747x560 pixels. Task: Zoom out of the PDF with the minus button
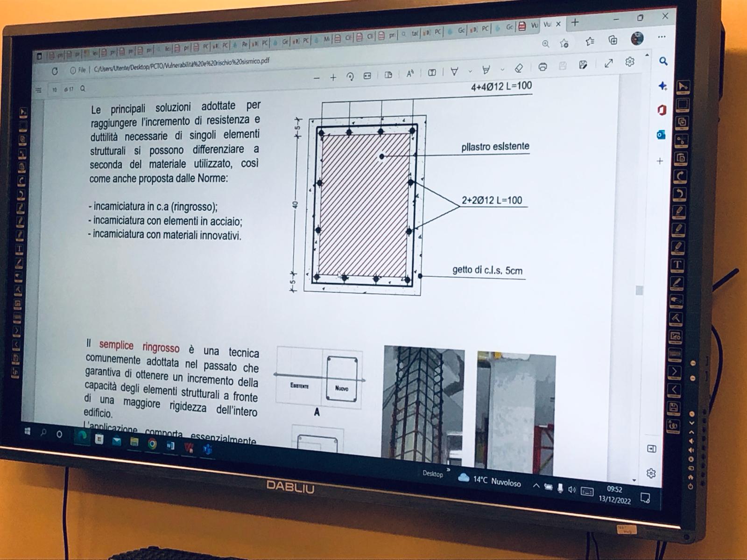[x=317, y=78]
